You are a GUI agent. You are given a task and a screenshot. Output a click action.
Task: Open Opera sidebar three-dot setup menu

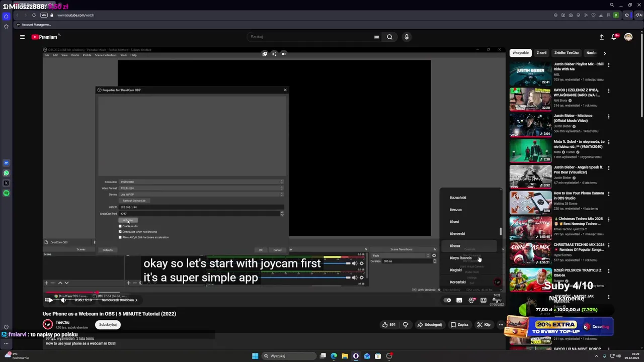point(6,344)
